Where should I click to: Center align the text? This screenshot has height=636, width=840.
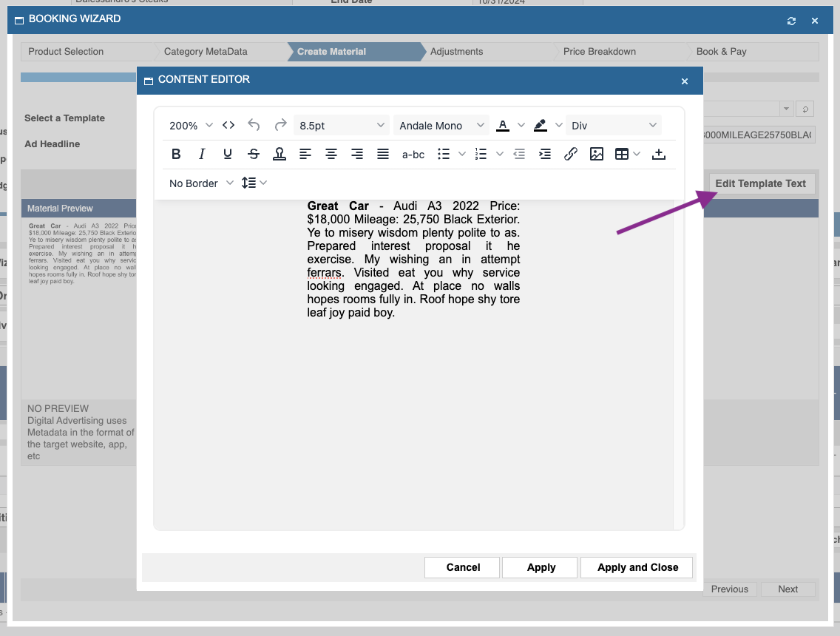(x=331, y=155)
